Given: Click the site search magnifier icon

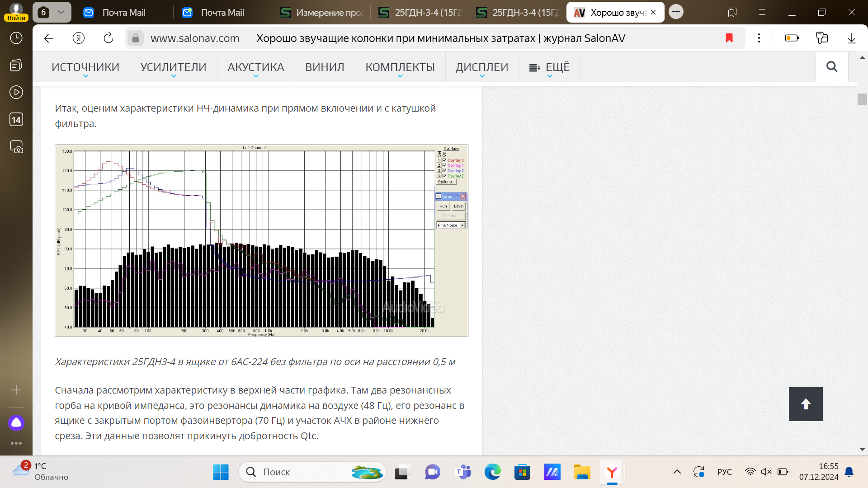Looking at the screenshot, I should pyautogui.click(x=831, y=67).
